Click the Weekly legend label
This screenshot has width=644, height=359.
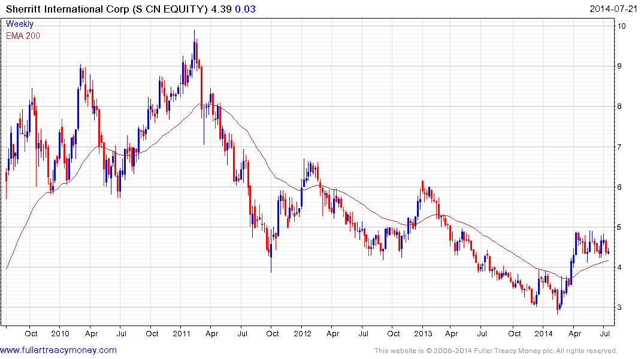pyautogui.click(x=20, y=24)
